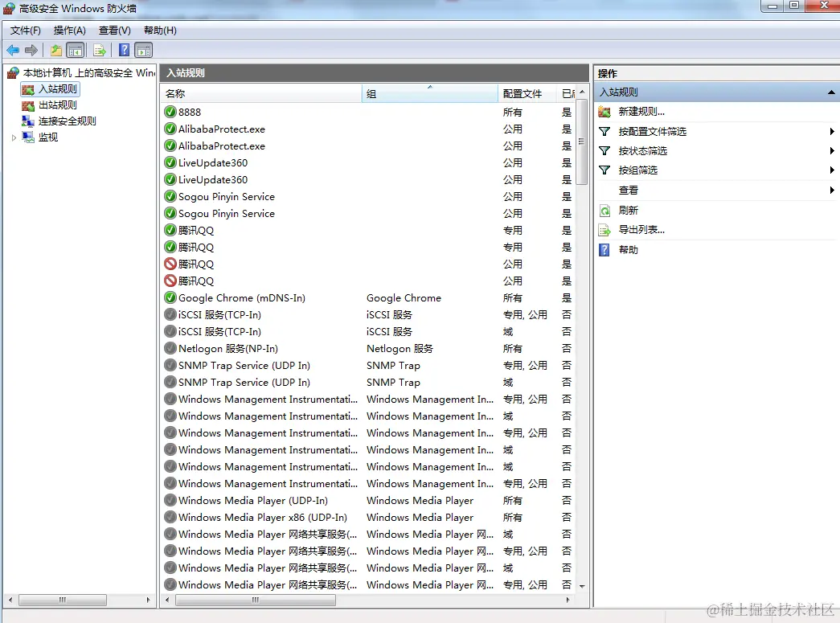The width and height of the screenshot is (840, 623).
Task: Select 本地计算机 上的高级安全 root node
Action: [x=89, y=73]
